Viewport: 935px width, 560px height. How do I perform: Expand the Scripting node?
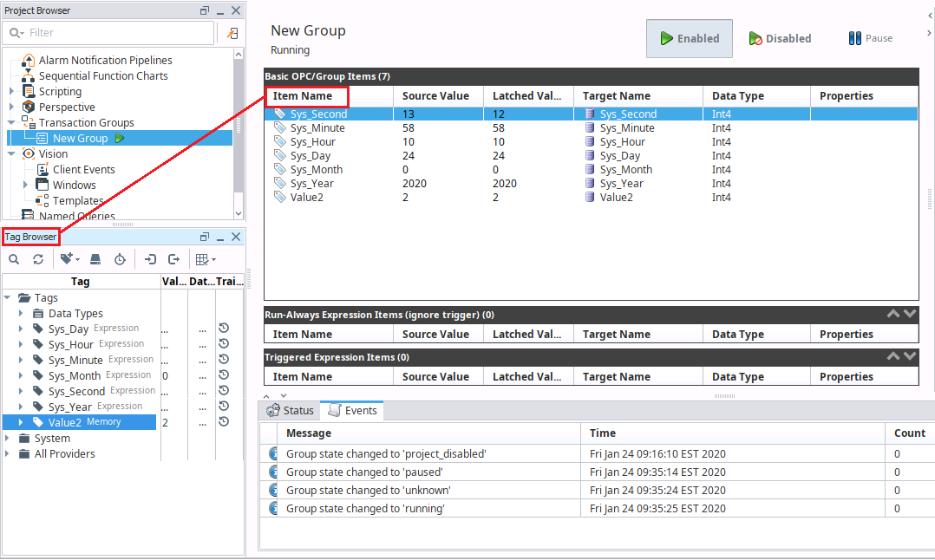(11, 91)
